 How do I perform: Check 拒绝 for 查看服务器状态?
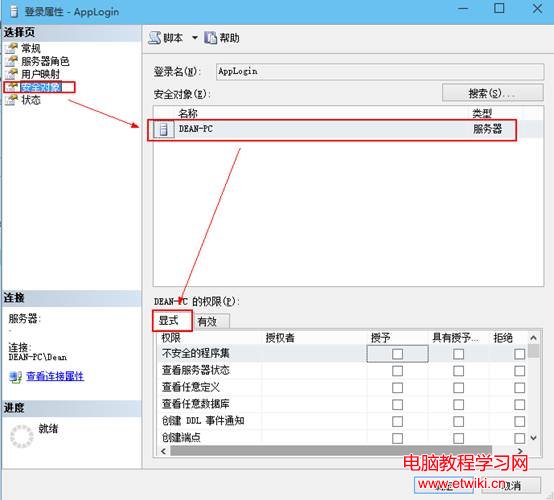click(519, 371)
